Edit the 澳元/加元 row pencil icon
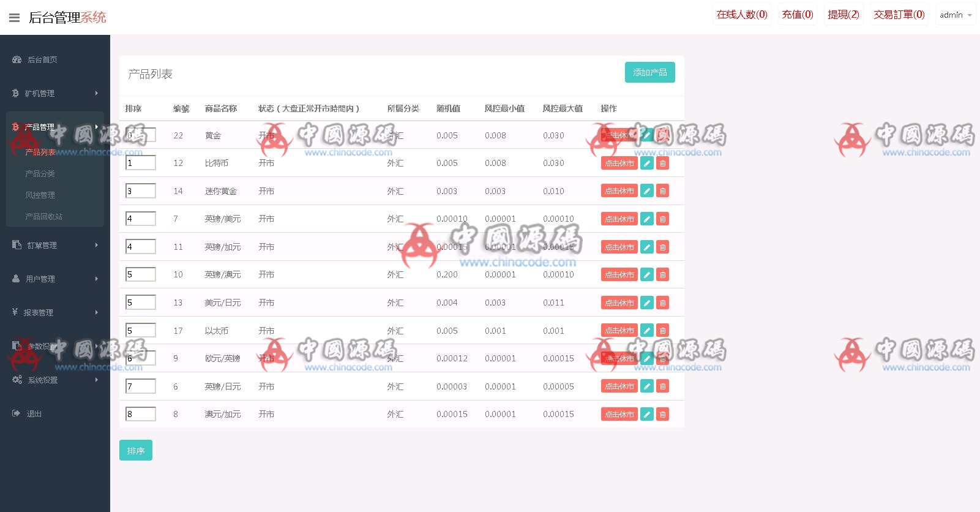The height and width of the screenshot is (512, 980). point(647,414)
